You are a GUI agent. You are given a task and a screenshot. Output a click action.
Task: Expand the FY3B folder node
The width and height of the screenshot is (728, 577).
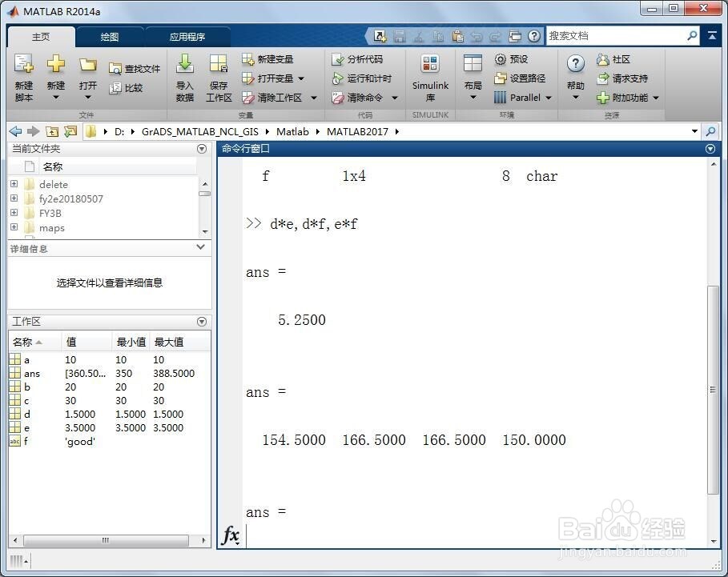[x=14, y=213]
